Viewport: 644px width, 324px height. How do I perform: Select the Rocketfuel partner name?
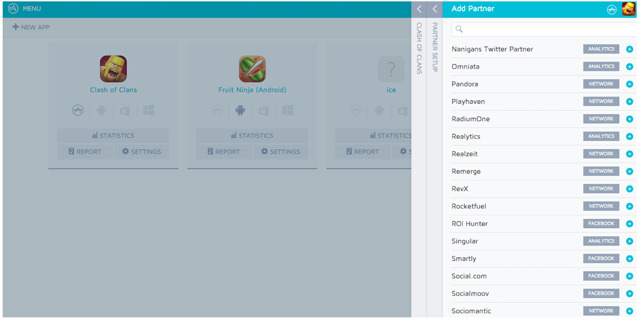click(469, 206)
